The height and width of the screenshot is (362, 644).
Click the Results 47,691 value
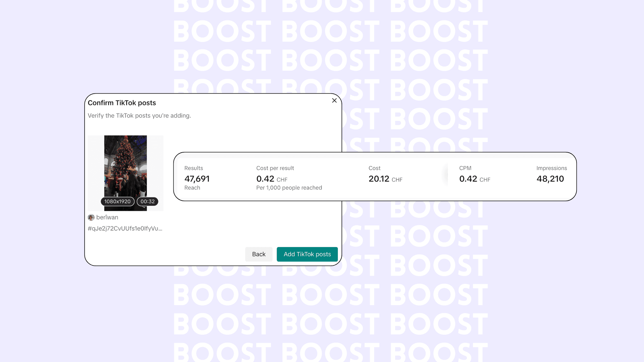(x=197, y=179)
